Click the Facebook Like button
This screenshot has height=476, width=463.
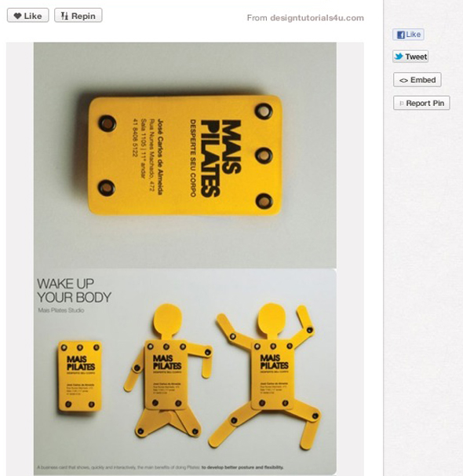[x=408, y=35]
